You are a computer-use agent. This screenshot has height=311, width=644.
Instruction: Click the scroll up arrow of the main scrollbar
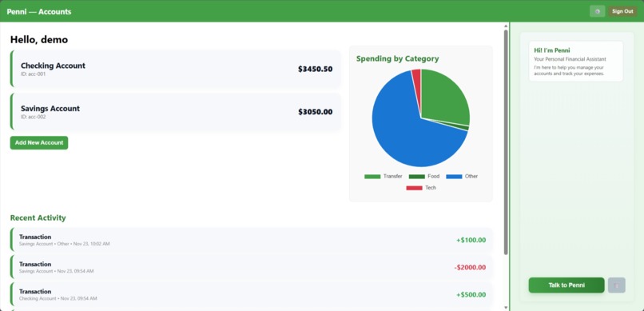[506, 26]
